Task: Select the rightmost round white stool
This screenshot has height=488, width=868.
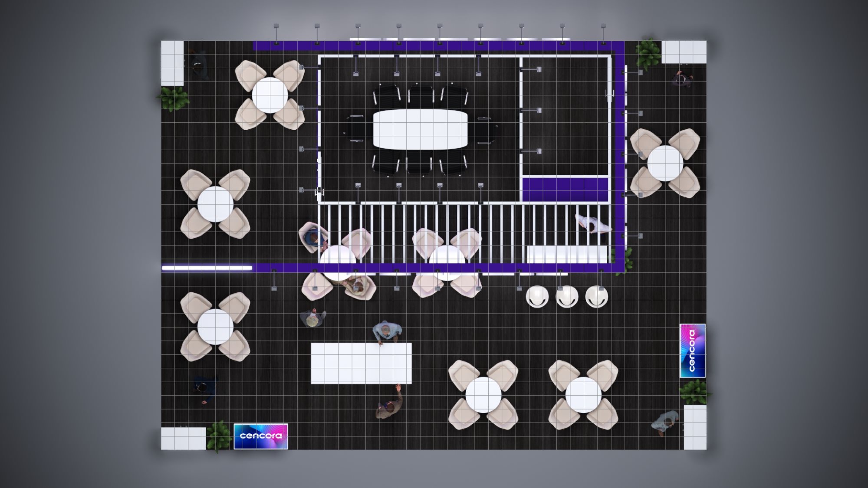Action: tap(596, 297)
